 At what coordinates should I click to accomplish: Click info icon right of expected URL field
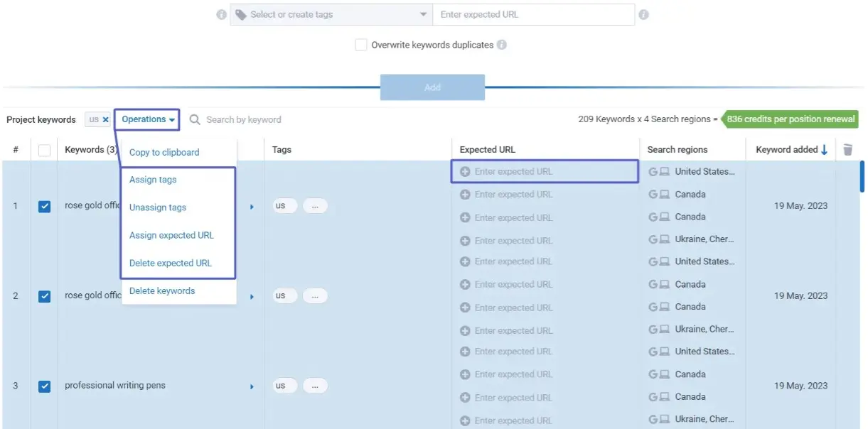coord(643,14)
